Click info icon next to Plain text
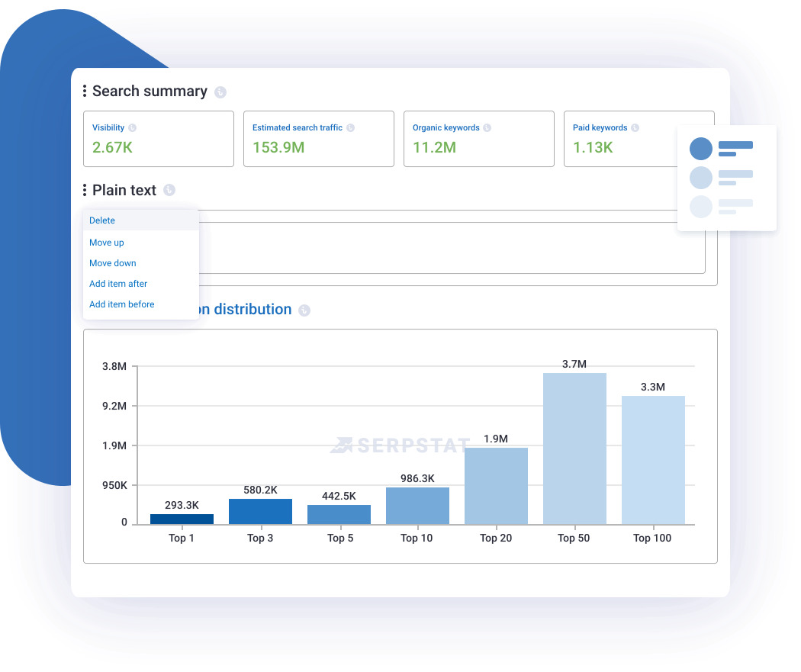 [169, 190]
